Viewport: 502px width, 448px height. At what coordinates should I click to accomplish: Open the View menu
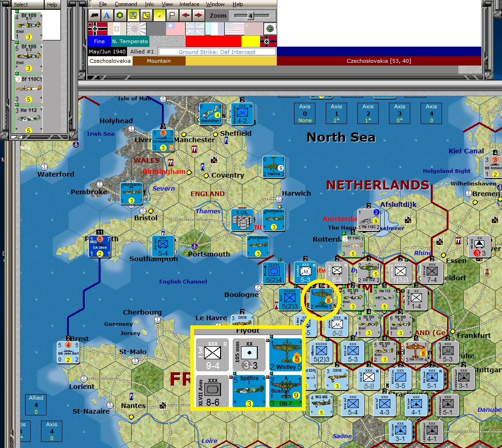point(167,4)
